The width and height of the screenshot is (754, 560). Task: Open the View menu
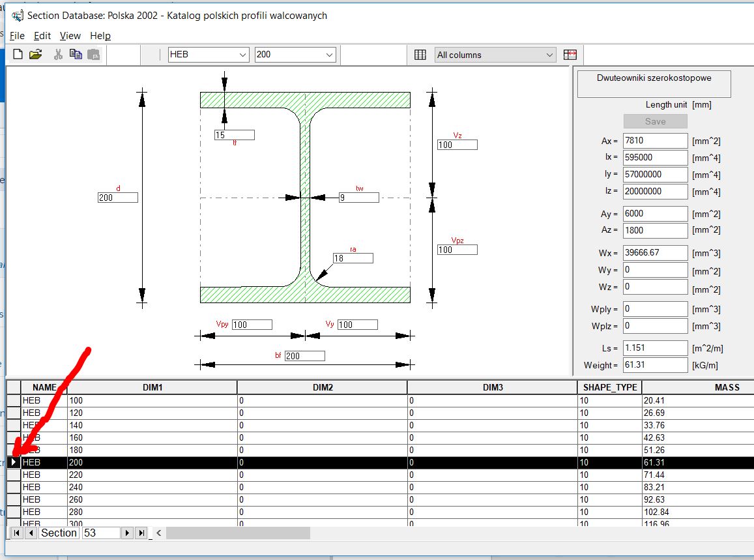[x=70, y=36]
